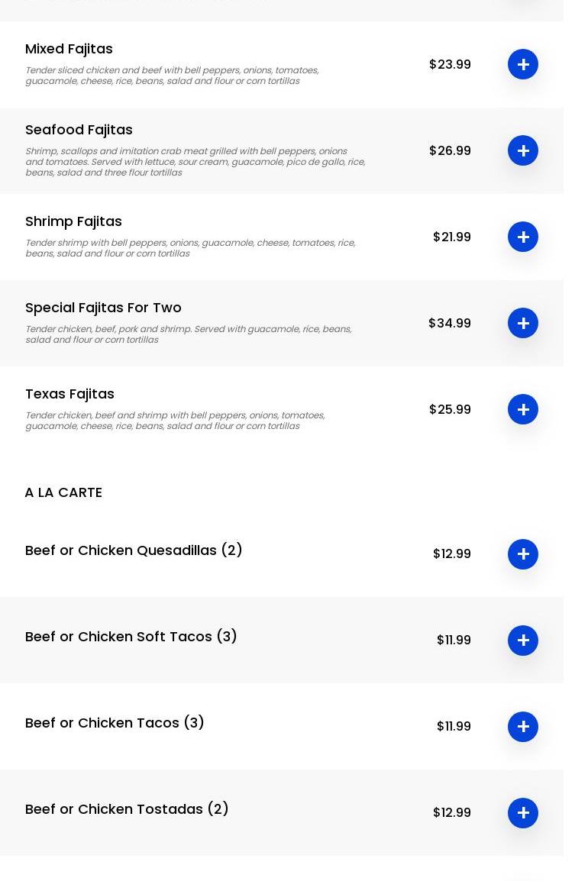The image size is (588, 881).
Task: Open Shrimp Fajitas item name
Action: 73,221
